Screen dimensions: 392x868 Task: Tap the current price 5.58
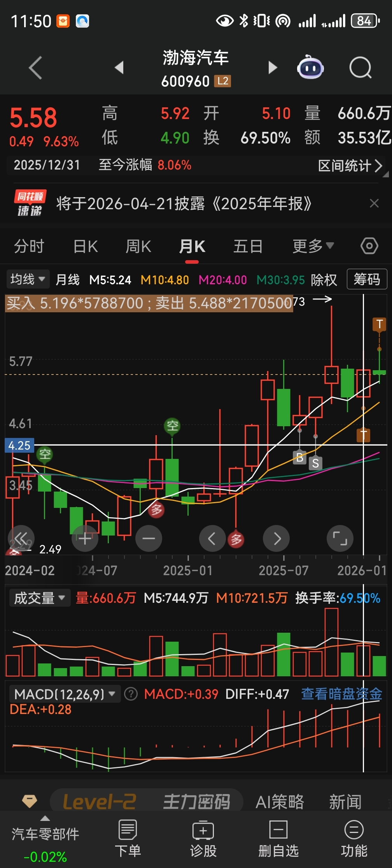pos(33,118)
